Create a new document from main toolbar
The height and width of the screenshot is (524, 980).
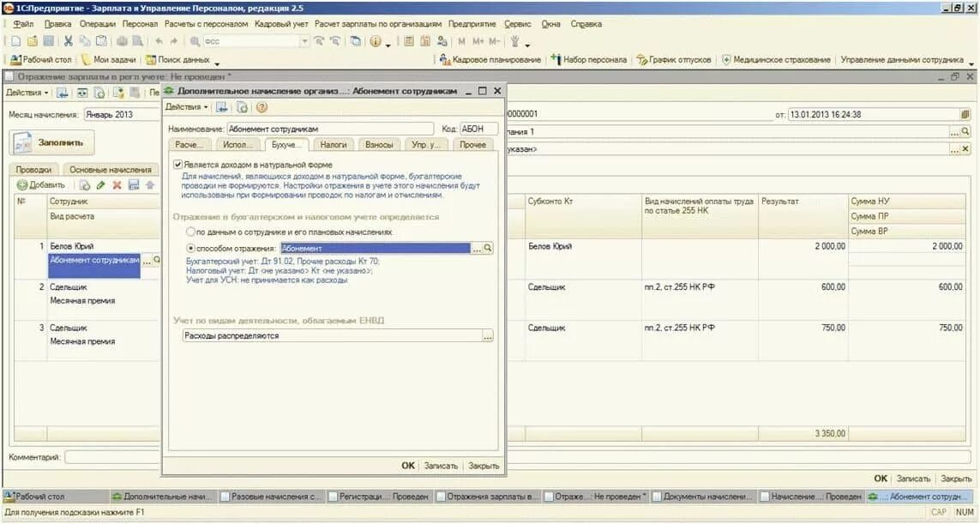pyautogui.click(x=15, y=41)
